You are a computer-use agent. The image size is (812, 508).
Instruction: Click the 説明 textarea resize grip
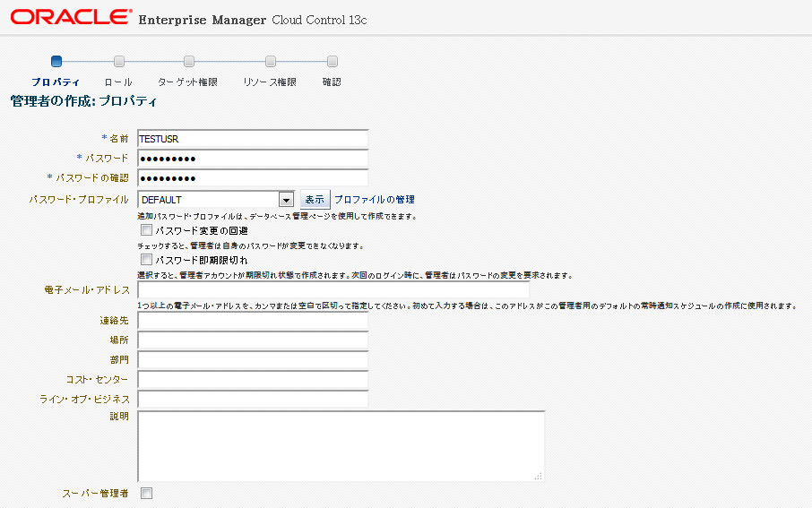(539, 476)
